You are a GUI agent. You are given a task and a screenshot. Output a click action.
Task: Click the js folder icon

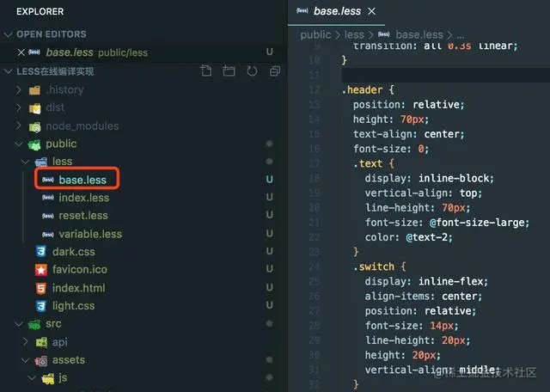pos(48,378)
